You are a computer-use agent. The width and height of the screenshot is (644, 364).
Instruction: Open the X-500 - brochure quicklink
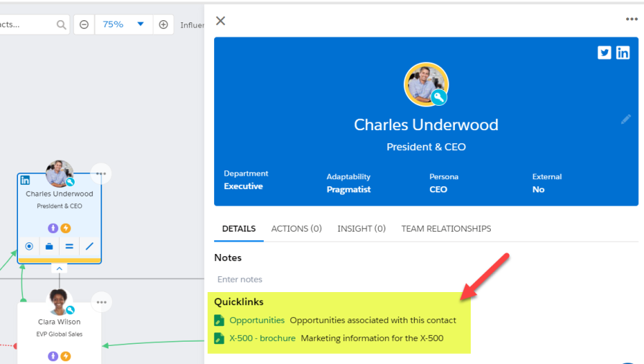click(x=262, y=338)
